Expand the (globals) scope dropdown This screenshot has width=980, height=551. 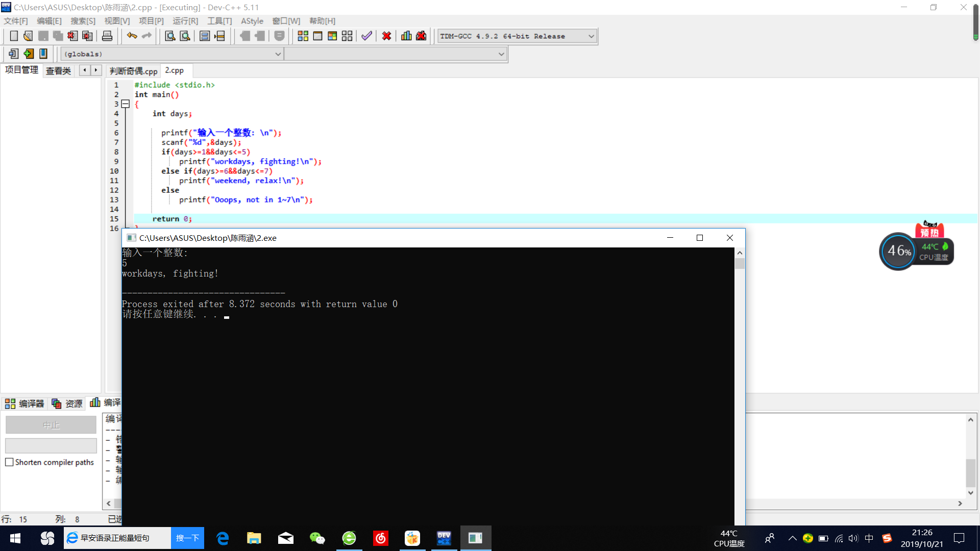pos(278,54)
